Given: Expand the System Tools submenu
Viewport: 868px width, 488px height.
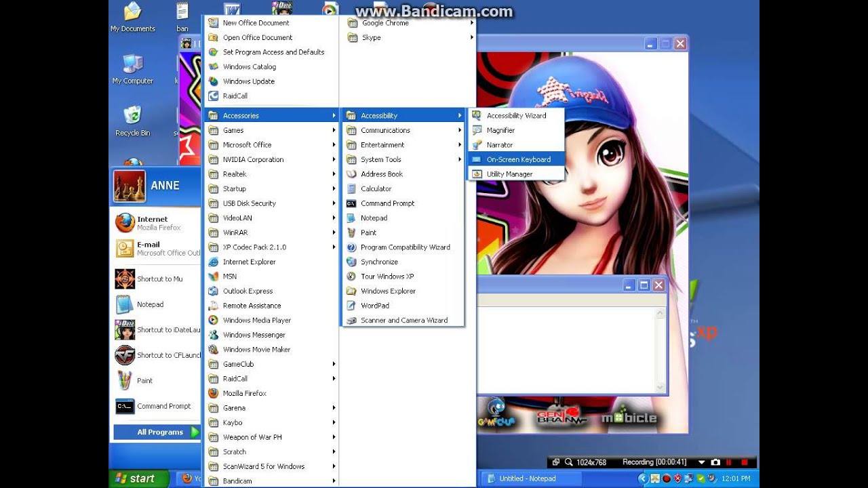Looking at the screenshot, I should point(403,160).
